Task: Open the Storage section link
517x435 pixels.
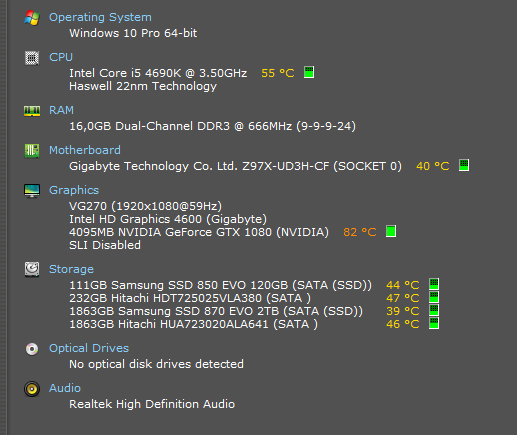Action: click(71, 269)
